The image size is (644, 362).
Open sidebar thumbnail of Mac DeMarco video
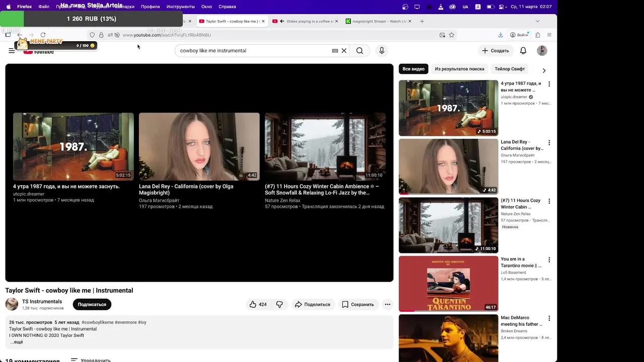click(x=448, y=338)
